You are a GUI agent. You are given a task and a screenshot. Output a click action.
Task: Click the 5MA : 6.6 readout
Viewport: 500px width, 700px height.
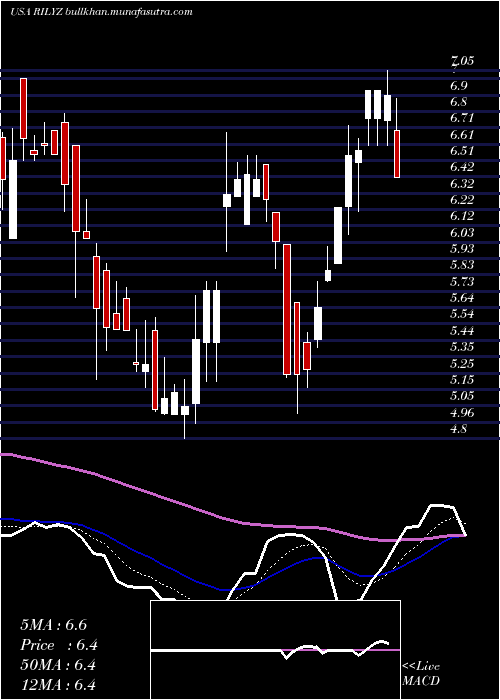[x=56, y=625]
